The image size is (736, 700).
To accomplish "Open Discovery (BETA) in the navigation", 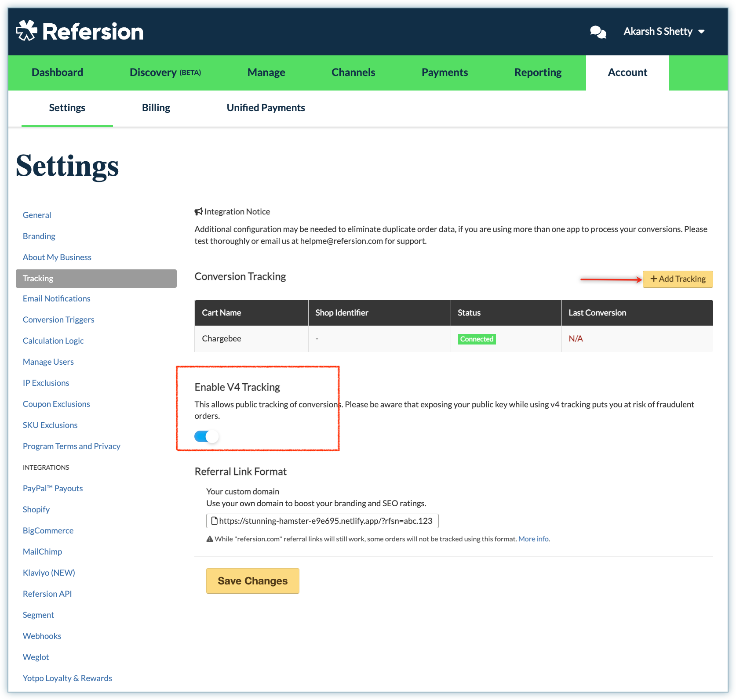I will (x=165, y=73).
